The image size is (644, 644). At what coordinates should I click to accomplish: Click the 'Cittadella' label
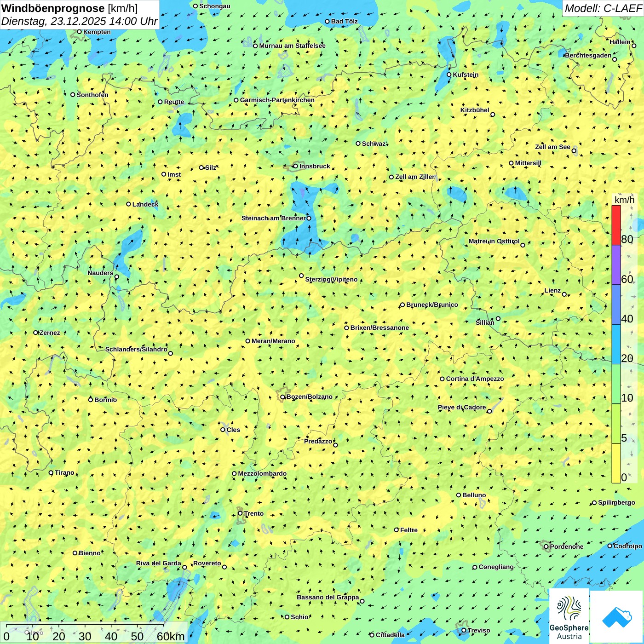(390, 635)
